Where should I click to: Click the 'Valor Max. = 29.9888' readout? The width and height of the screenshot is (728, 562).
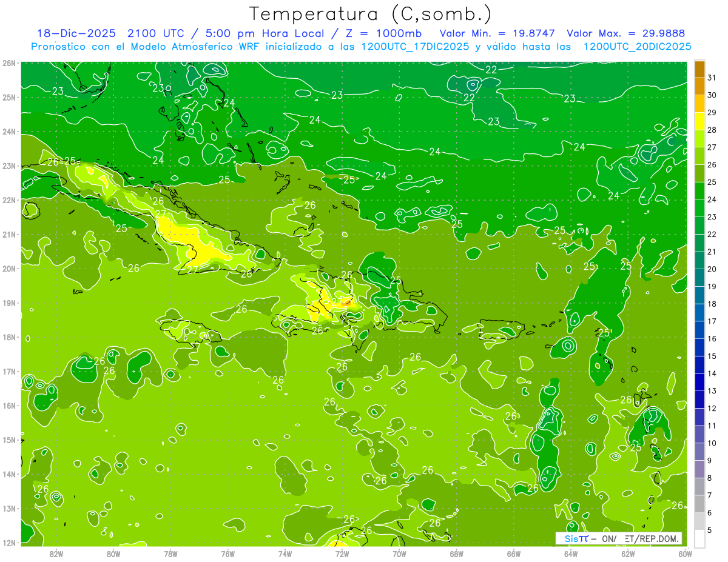625,33
